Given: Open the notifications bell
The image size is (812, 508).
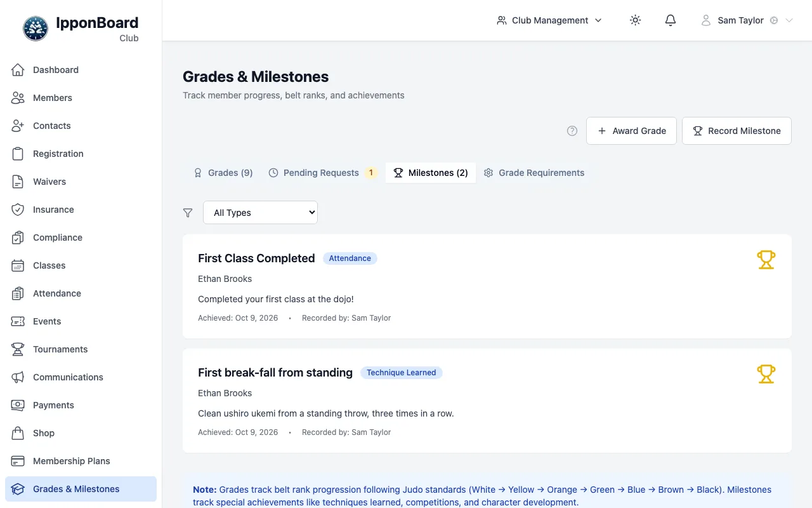Looking at the screenshot, I should pyautogui.click(x=671, y=20).
